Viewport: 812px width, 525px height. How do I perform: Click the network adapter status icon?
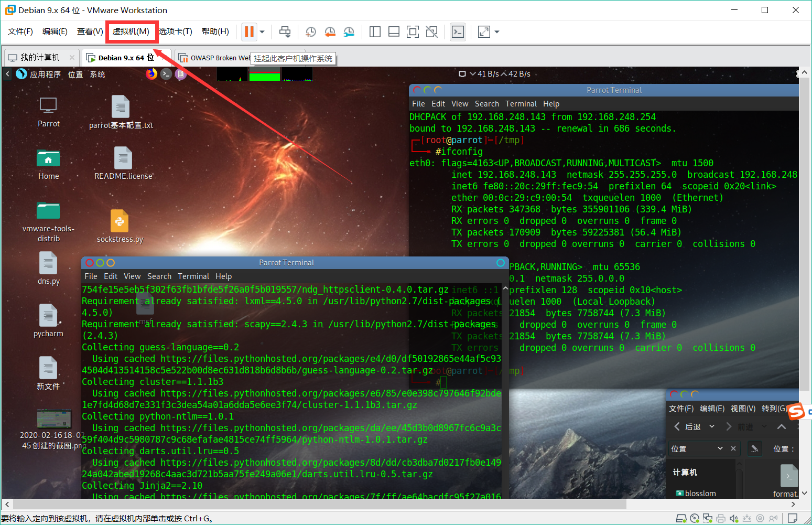click(x=708, y=518)
